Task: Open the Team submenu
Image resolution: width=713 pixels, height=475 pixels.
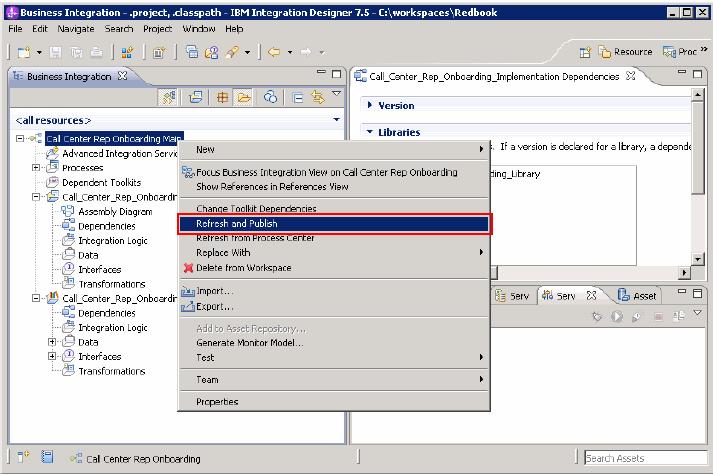Action: 334,380
